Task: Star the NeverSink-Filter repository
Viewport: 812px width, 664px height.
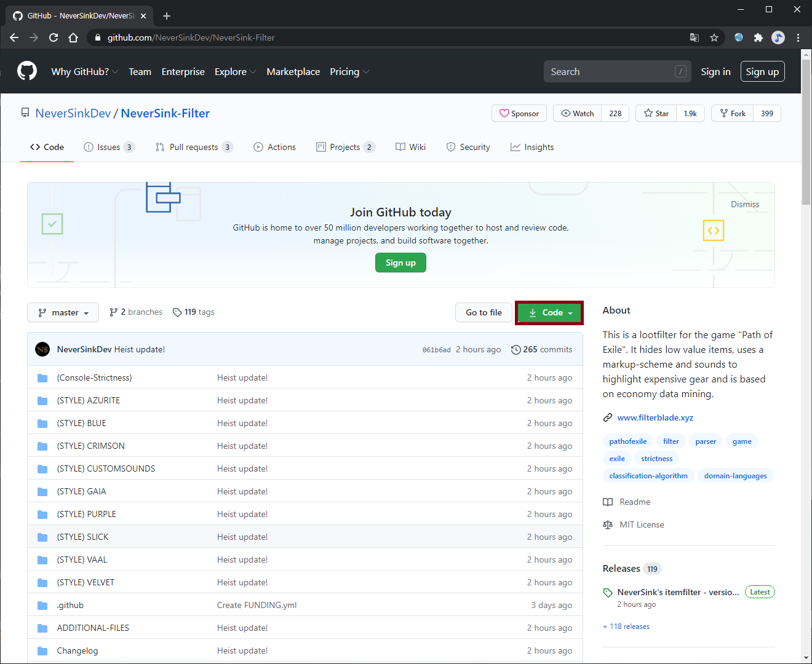Action: (656, 113)
